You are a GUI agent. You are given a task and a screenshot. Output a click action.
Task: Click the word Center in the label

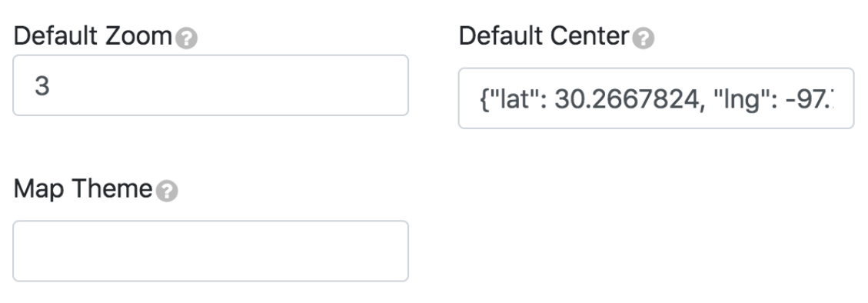tap(590, 37)
